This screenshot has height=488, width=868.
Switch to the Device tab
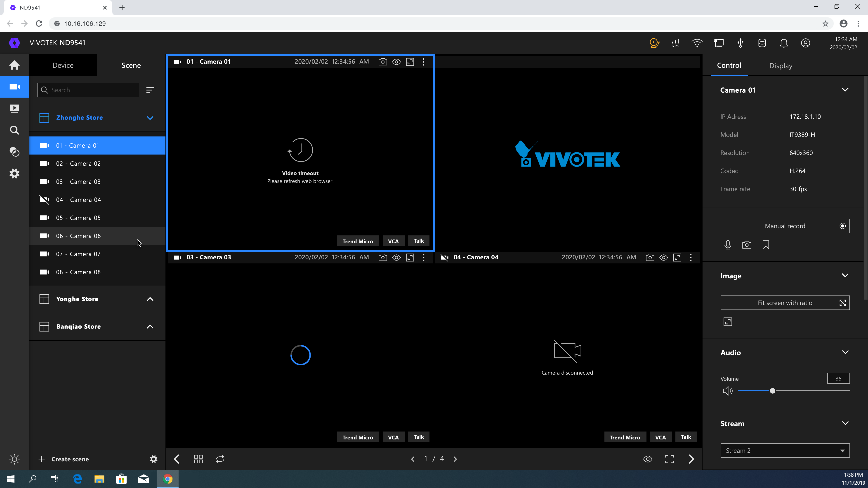coord(63,65)
